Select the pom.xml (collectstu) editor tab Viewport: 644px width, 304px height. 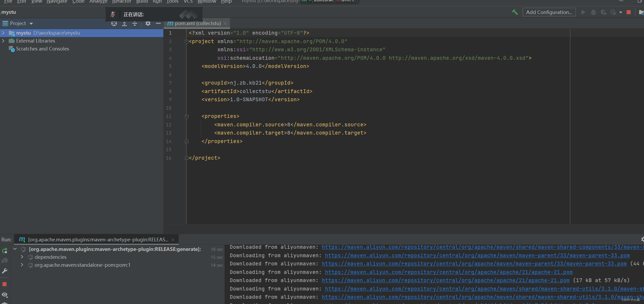(x=197, y=24)
